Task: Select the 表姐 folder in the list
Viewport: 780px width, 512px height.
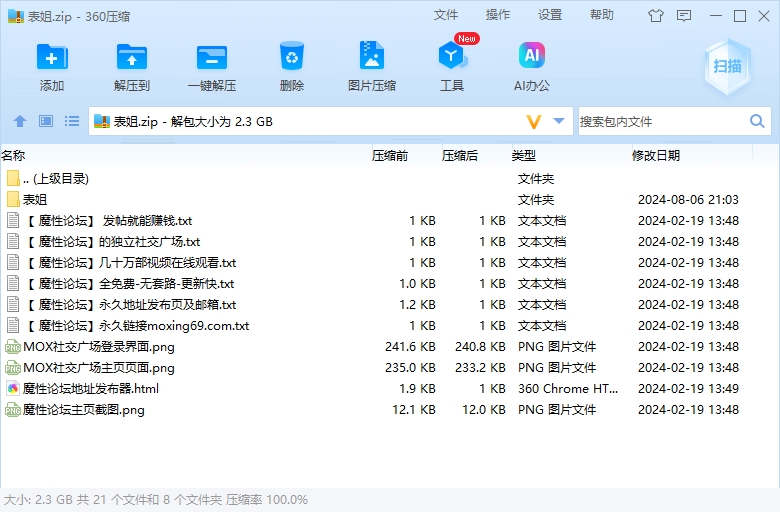Action: (x=35, y=199)
